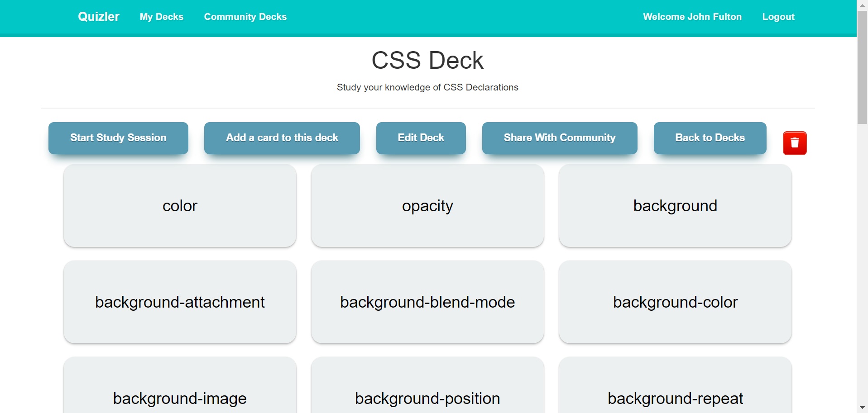Add a card to this deck
868x413 pixels.
pyautogui.click(x=282, y=138)
